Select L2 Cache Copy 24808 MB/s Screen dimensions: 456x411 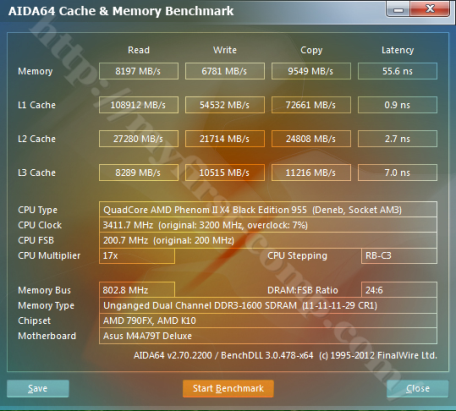point(311,139)
